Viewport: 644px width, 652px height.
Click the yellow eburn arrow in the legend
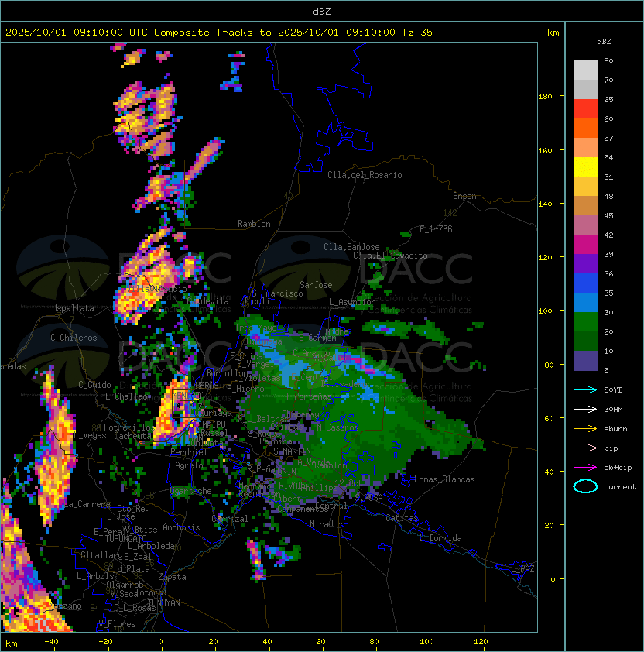(x=585, y=429)
